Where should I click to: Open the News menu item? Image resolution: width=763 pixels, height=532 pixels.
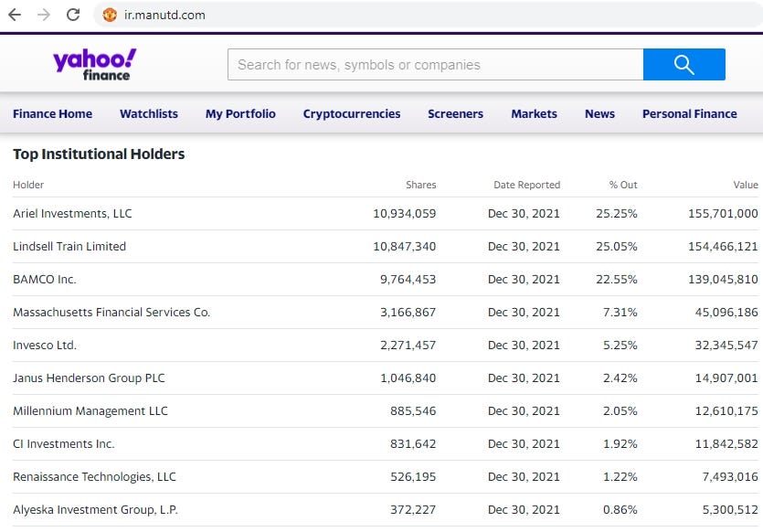599,114
